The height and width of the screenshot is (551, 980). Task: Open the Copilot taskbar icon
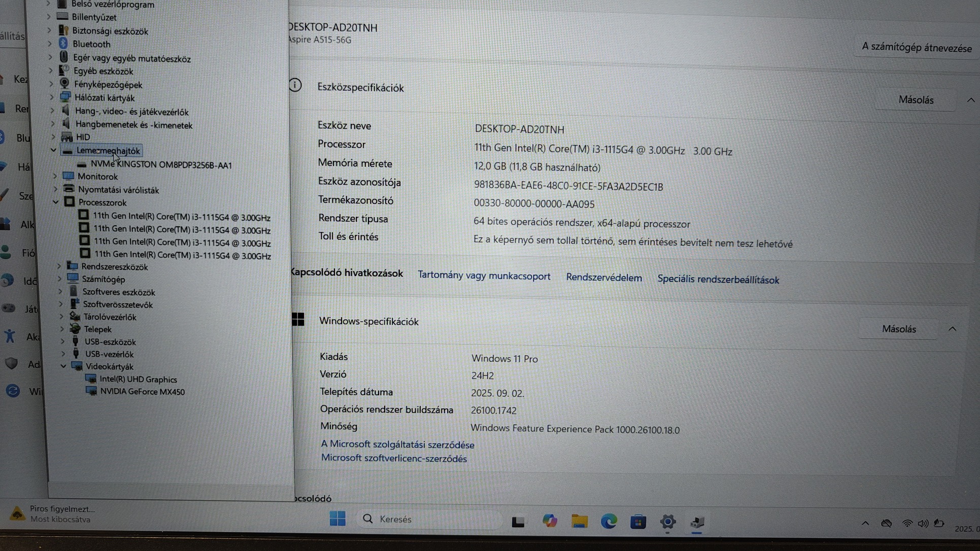click(549, 521)
